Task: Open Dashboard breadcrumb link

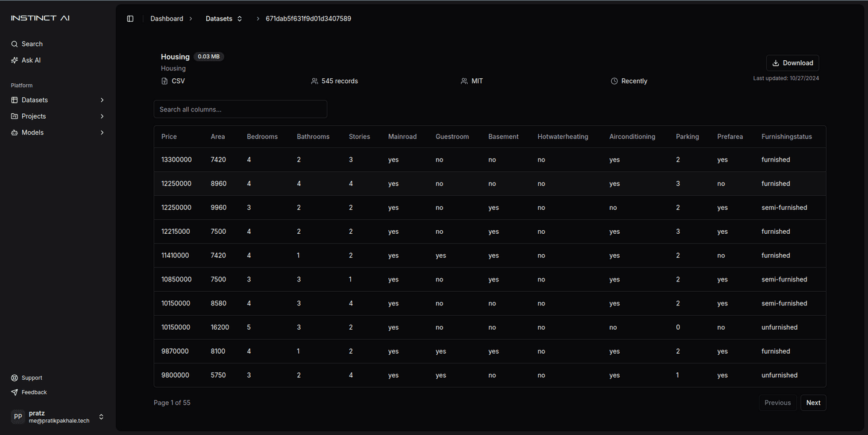Action: coord(167,19)
